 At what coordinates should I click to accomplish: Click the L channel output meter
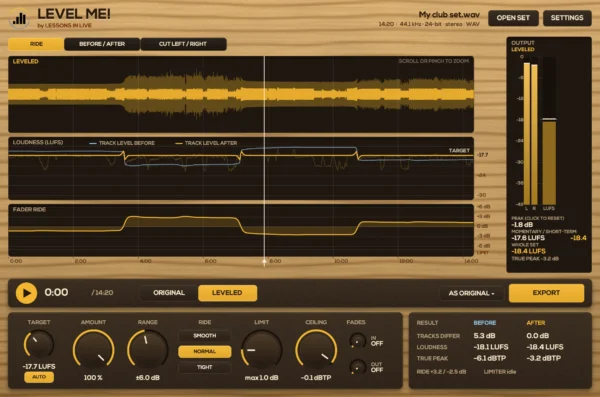527,131
